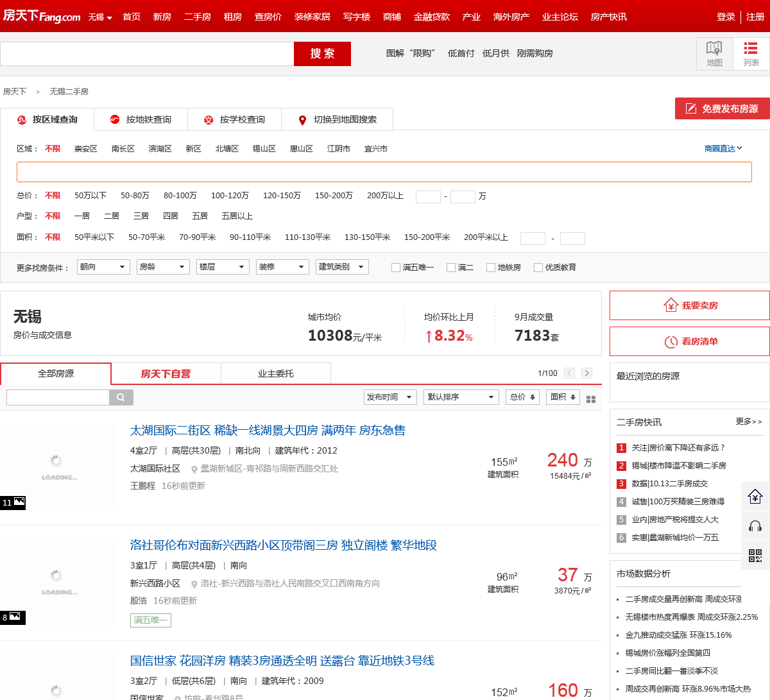Open photo count badge showing 8
The image size is (770, 700).
[x=13, y=617]
